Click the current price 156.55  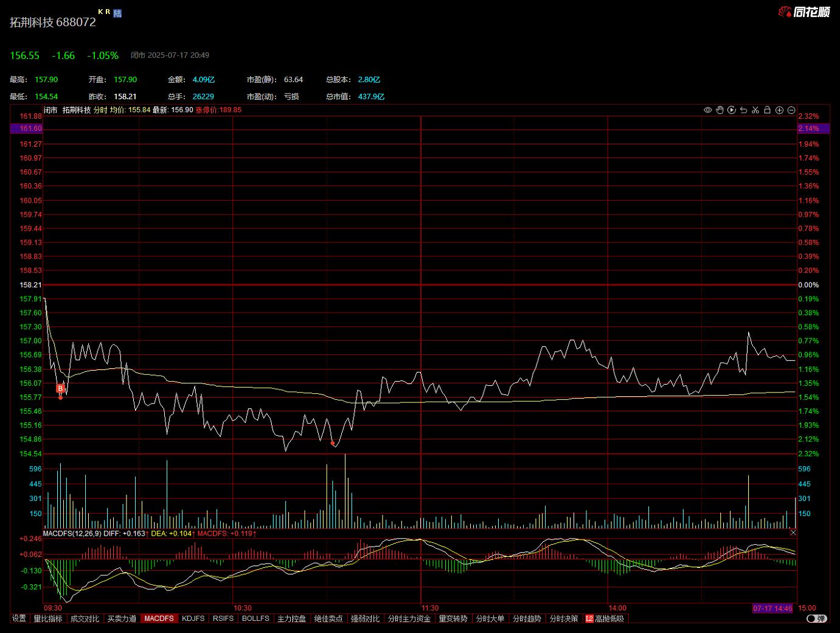click(24, 55)
